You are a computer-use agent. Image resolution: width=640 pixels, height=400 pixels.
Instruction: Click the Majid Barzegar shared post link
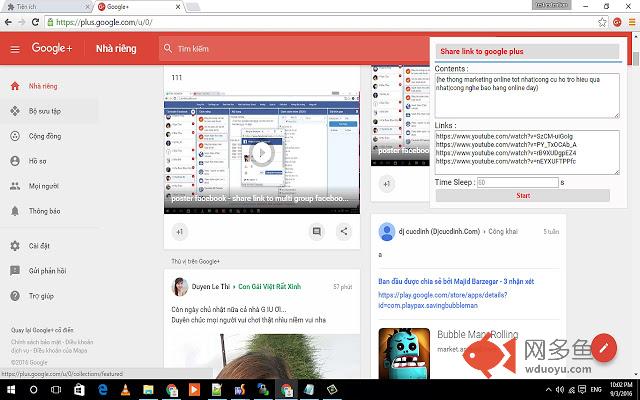[456, 281]
